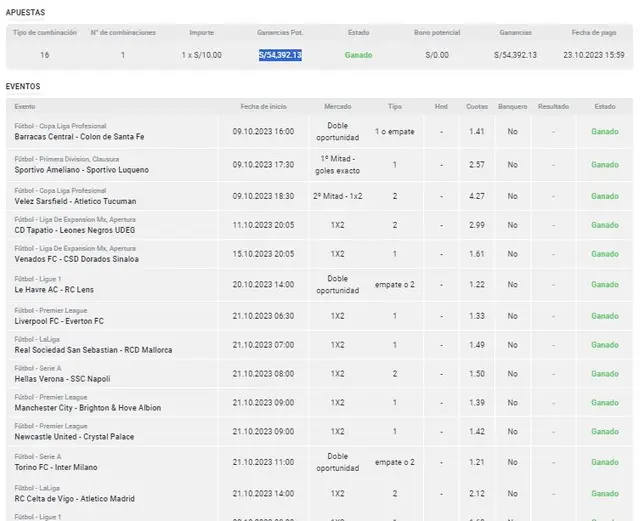Click the Mercado column header
The width and height of the screenshot is (640, 521).
(x=338, y=106)
